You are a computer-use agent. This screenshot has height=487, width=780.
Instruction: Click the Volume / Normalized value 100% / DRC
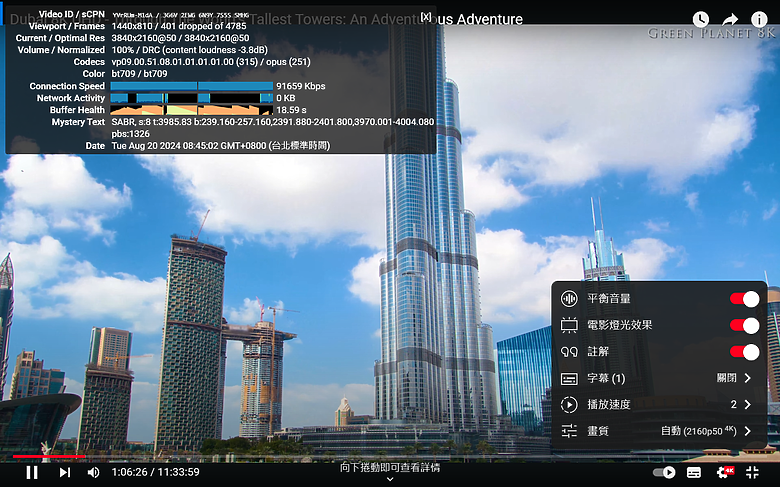189,50
